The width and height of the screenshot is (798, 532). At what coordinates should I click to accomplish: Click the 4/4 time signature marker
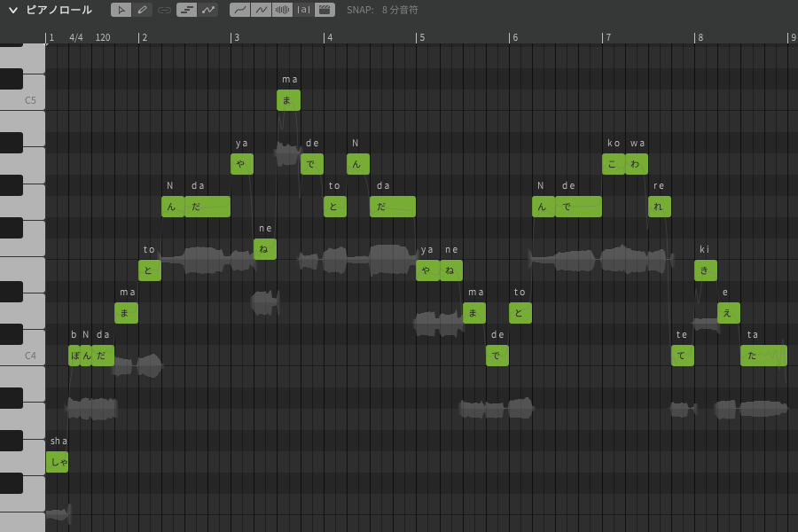point(76,37)
